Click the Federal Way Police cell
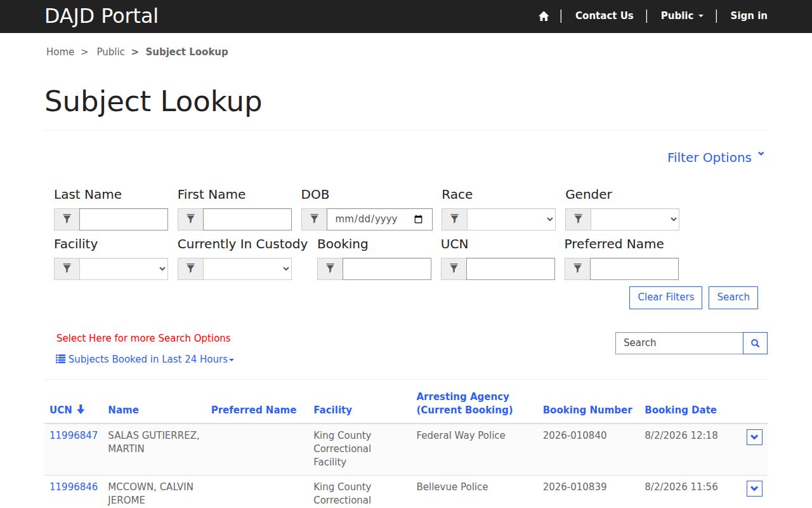Viewport: 812px width, 508px height. (x=461, y=436)
